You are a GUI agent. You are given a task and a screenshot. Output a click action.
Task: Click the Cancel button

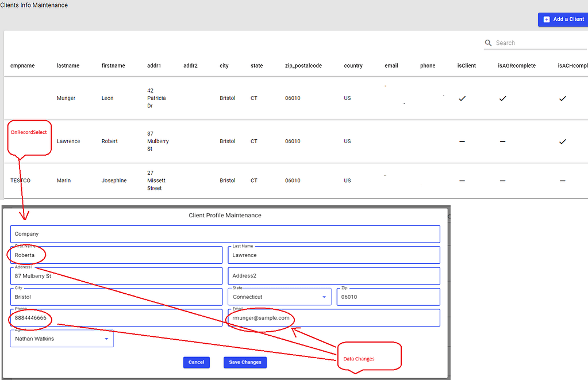(196, 362)
